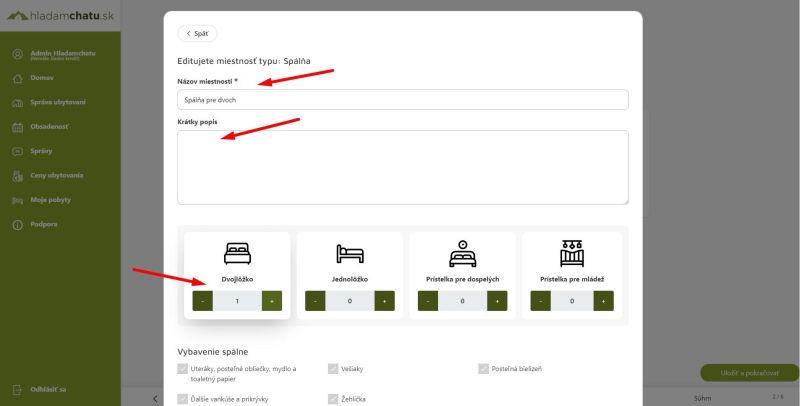Toggle Ďalšie vankúše a prikrývky checkbox
Viewport: 800px width, 406px height.
point(183,399)
